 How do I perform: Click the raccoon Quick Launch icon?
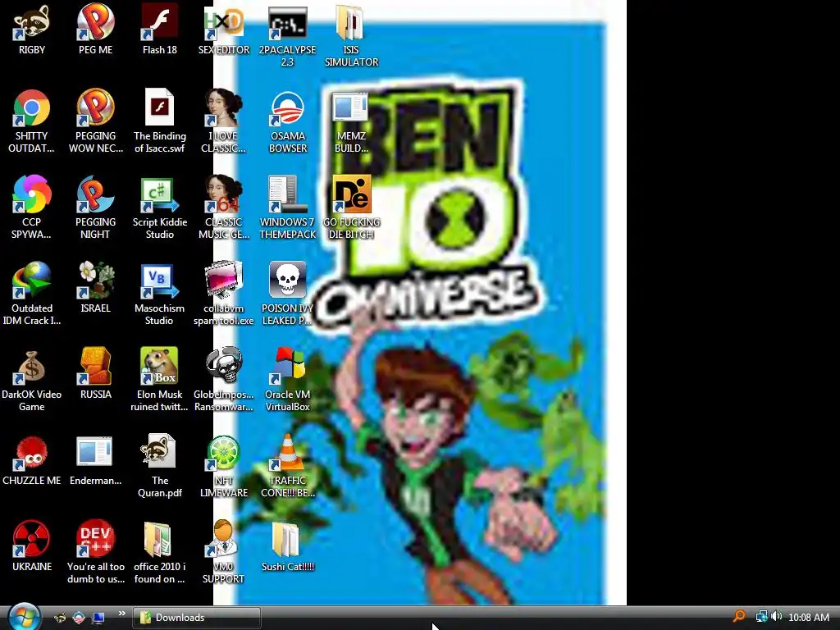[x=60, y=618]
